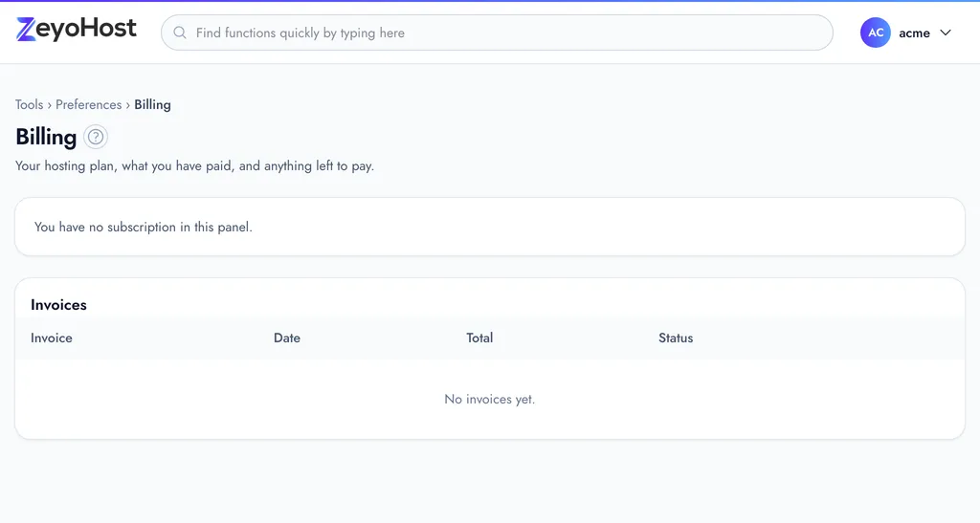Open the acme account dropdown chevron
Screen dimensions: 980x523
[x=946, y=33]
